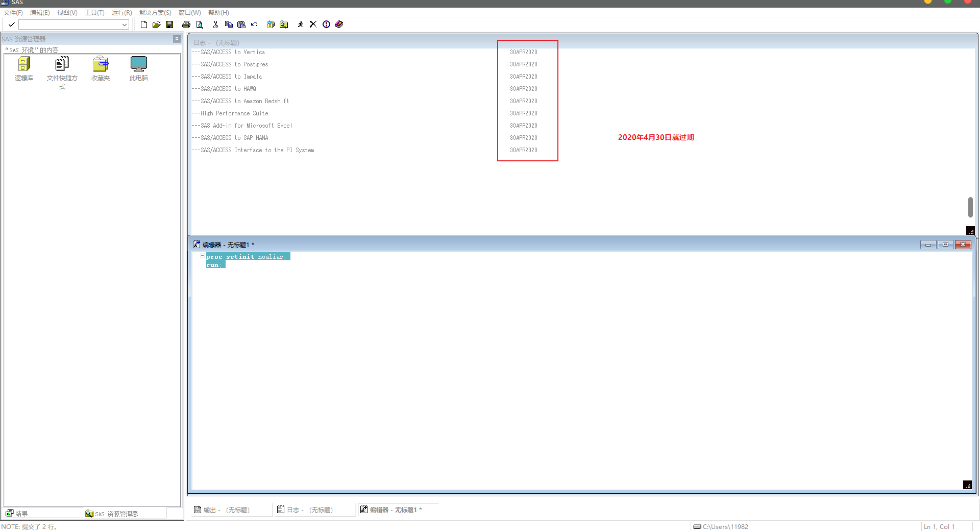Click log line 'SAS/ACCESS to SAP HANA'
Viewport: 980px width, 531px height.
(x=230, y=138)
